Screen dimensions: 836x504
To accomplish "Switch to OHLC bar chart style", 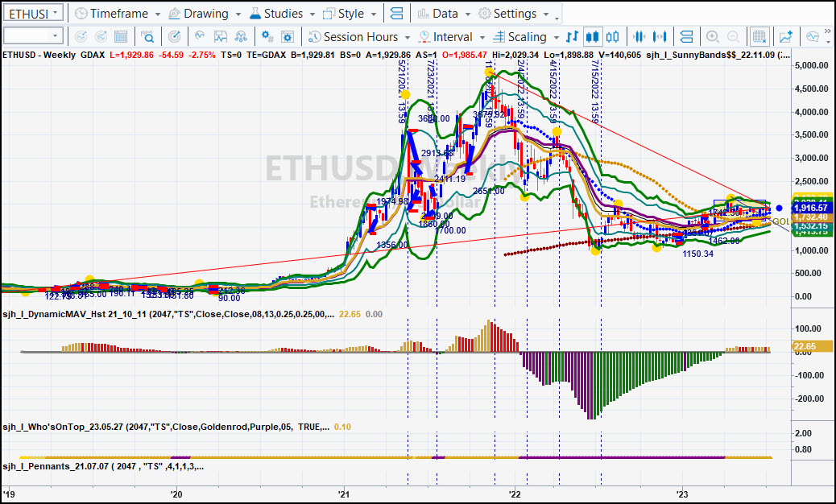I will (x=572, y=36).
